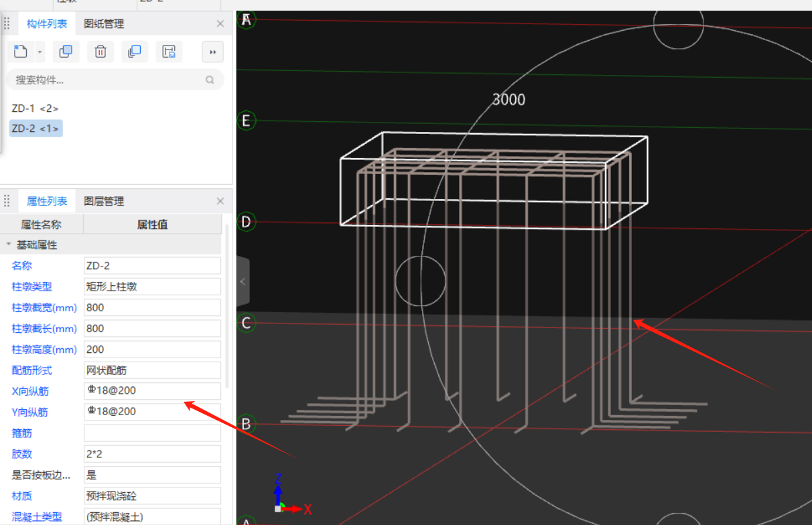
Task: Click the XYZ coordinate axis gizmo
Action: (293, 494)
